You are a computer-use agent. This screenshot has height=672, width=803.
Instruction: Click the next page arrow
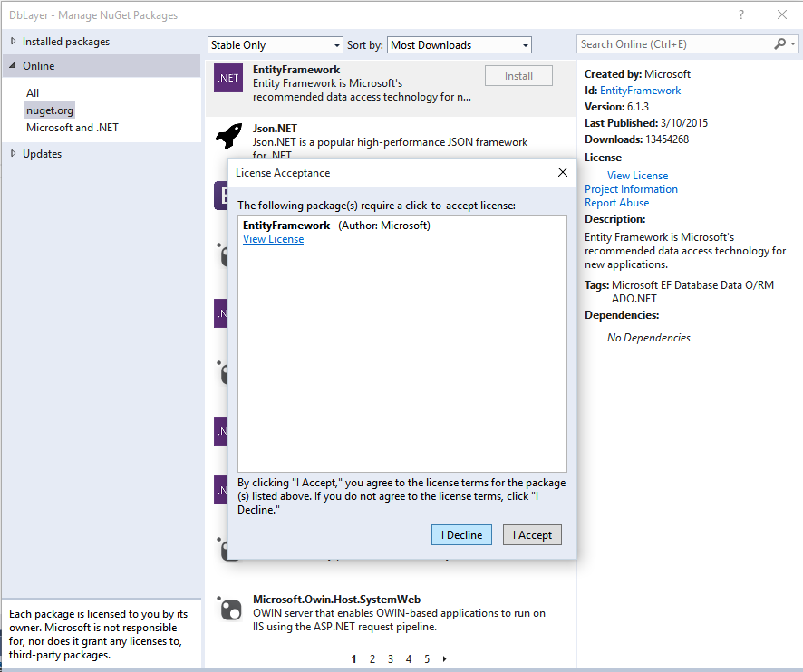pos(444,659)
